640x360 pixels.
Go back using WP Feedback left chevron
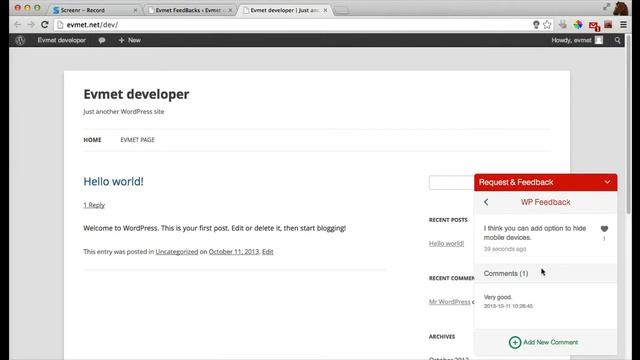pos(486,202)
